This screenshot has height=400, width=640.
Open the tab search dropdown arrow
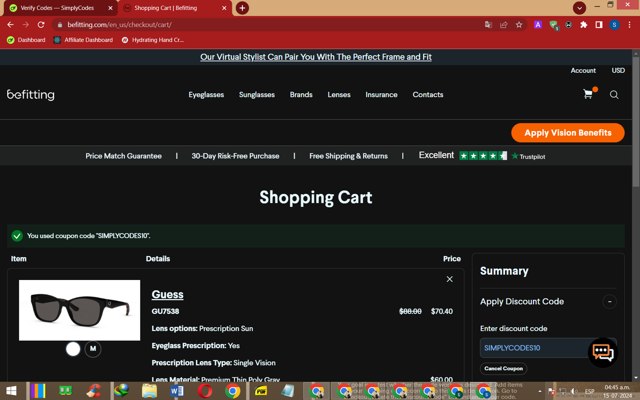(x=579, y=8)
